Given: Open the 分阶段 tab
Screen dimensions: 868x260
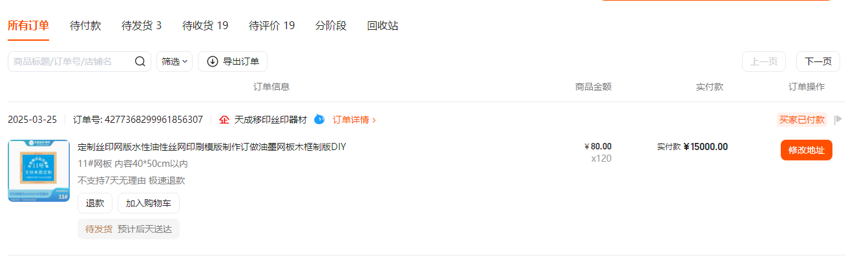Looking at the screenshot, I should 331,26.
